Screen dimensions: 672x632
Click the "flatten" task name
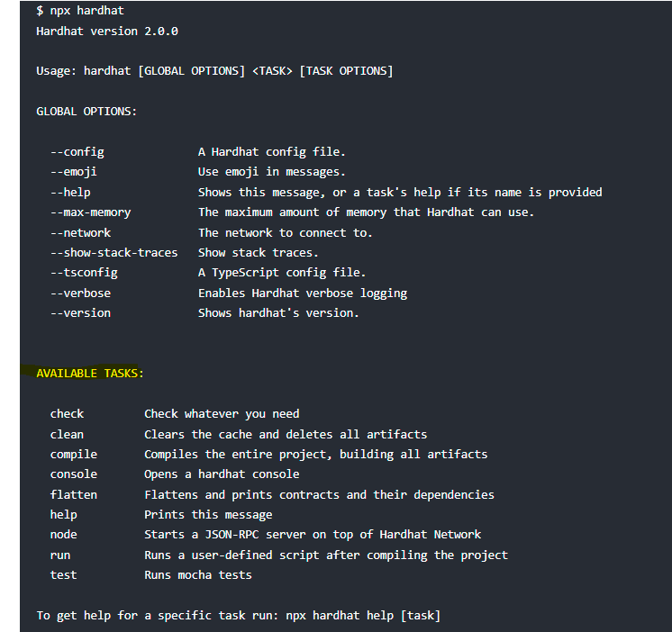[x=74, y=494]
